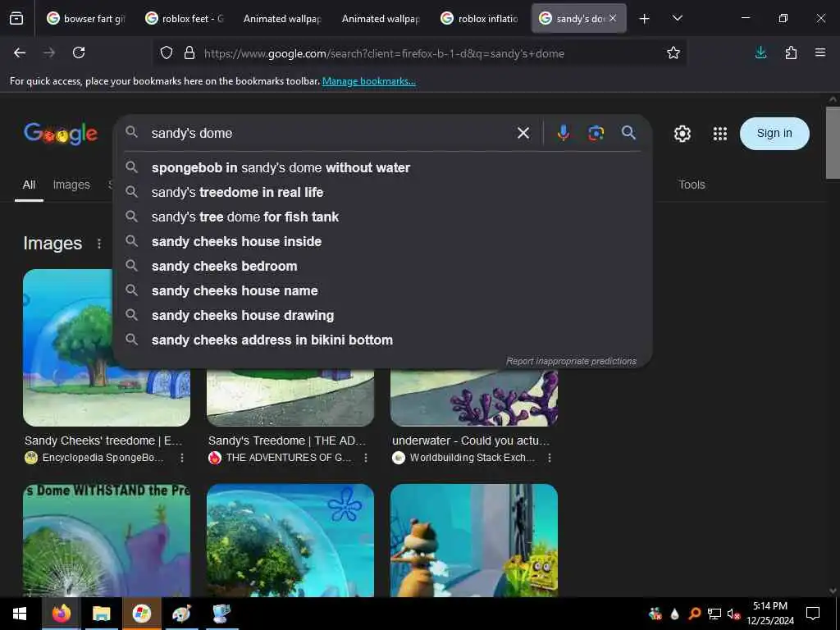Open Firefox application hamburger menu
The image size is (840, 630).
820,52
